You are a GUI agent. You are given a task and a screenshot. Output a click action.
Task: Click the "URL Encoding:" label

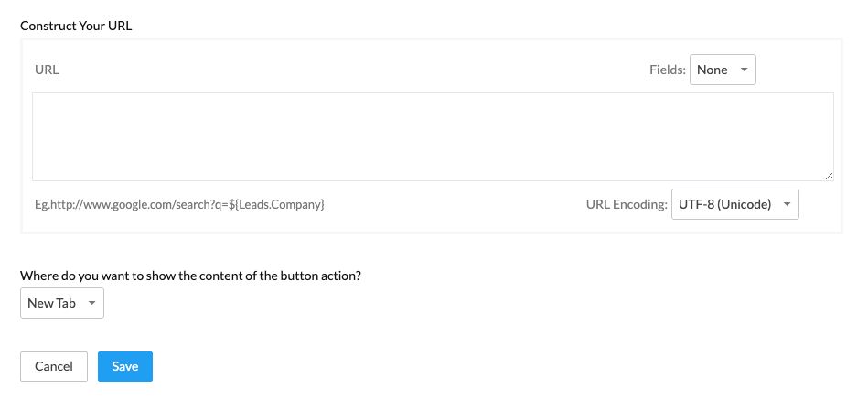tap(627, 204)
